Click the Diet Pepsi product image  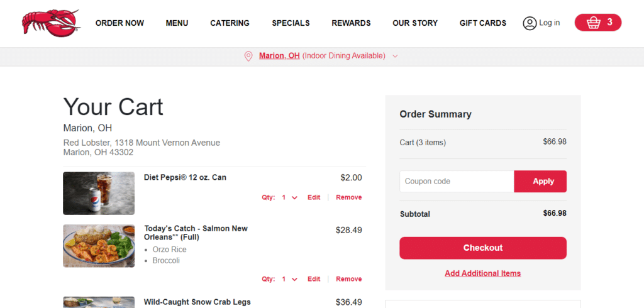[99, 194]
